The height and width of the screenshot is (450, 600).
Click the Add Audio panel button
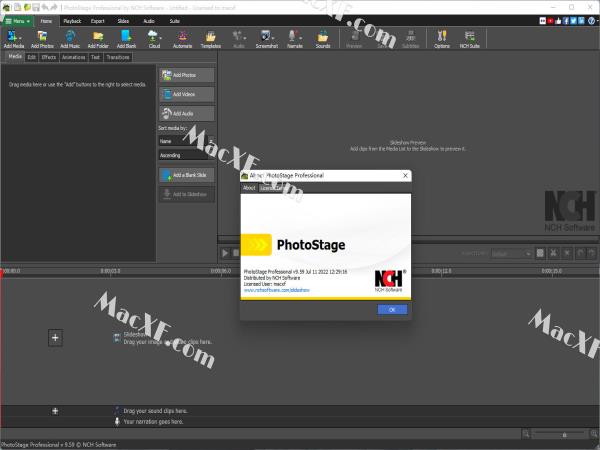[187, 113]
